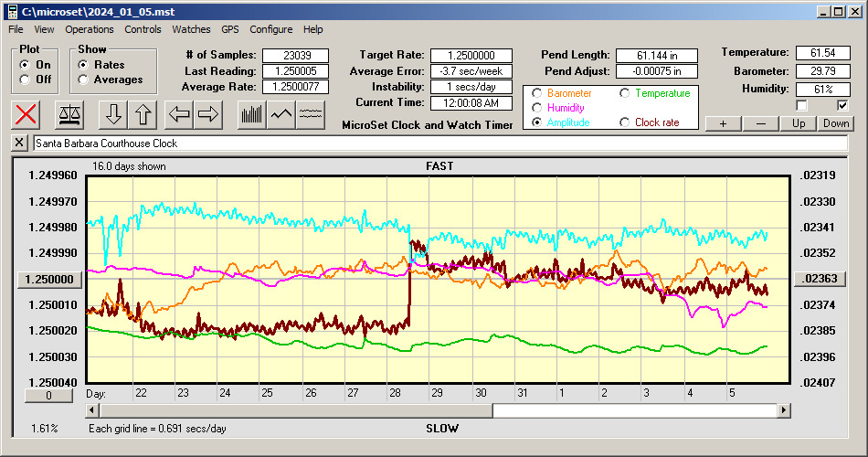
Task: Click the right arrow toolbar button
Action: coord(208,114)
